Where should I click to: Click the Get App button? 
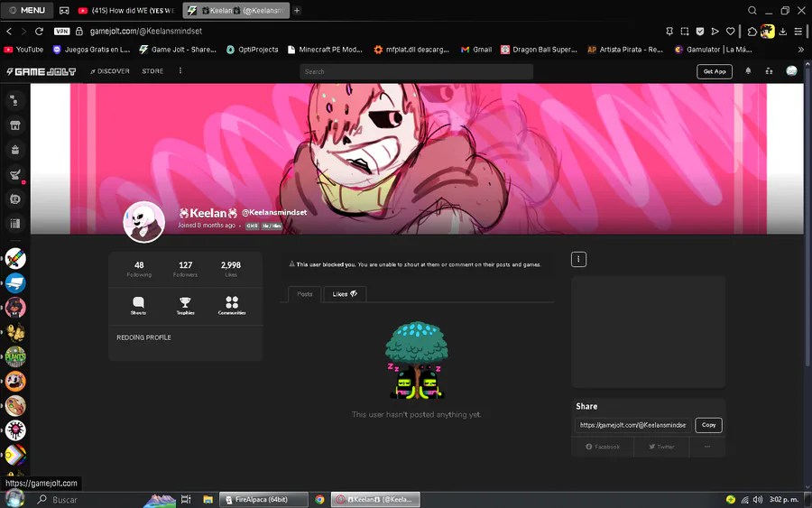(715, 71)
